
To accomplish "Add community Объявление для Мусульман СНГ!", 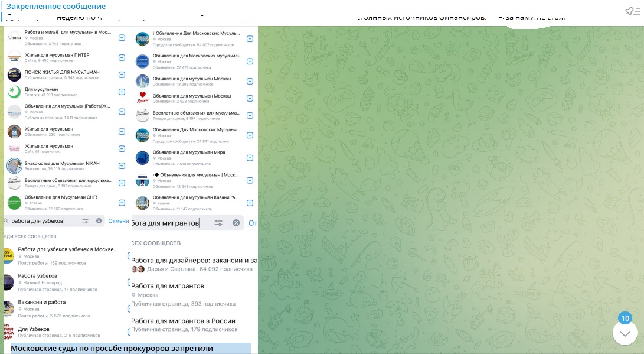I will [122, 203].
